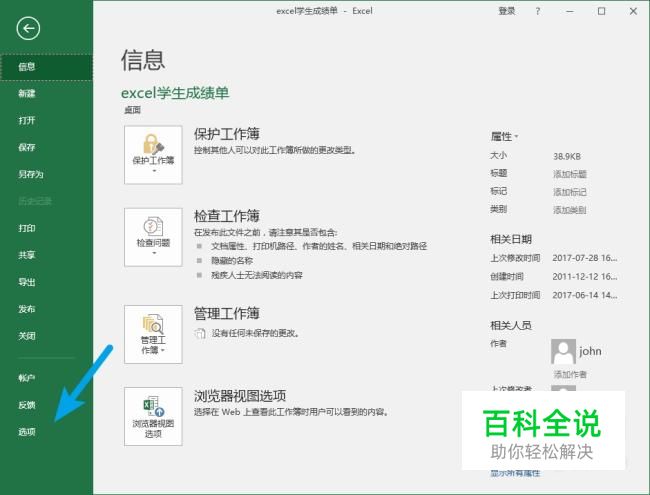Open 反馈 in the sidebar

click(x=27, y=405)
